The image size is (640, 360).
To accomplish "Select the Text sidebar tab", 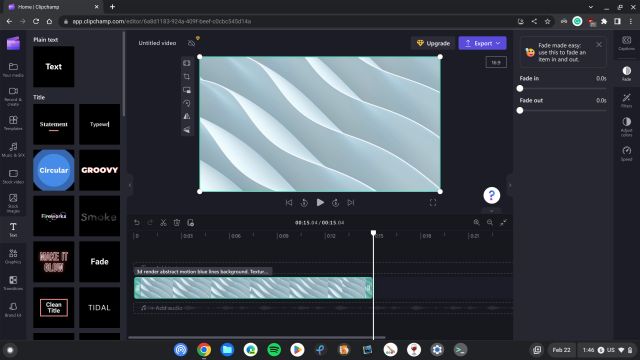I will coord(13,230).
